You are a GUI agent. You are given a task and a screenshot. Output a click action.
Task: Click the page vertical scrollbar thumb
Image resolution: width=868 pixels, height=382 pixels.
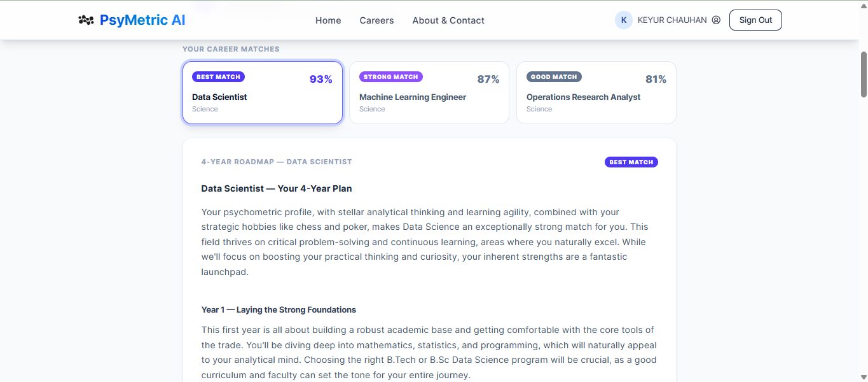[x=864, y=74]
